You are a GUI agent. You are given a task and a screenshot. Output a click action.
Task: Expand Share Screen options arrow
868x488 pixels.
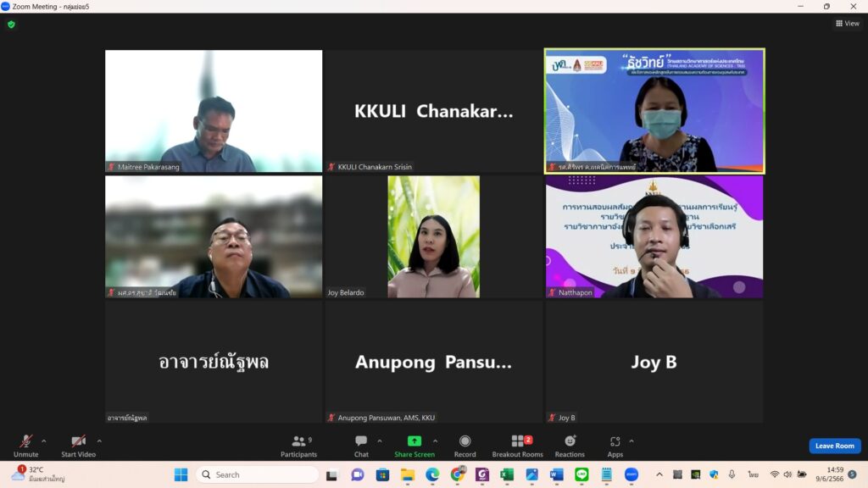(436, 441)
